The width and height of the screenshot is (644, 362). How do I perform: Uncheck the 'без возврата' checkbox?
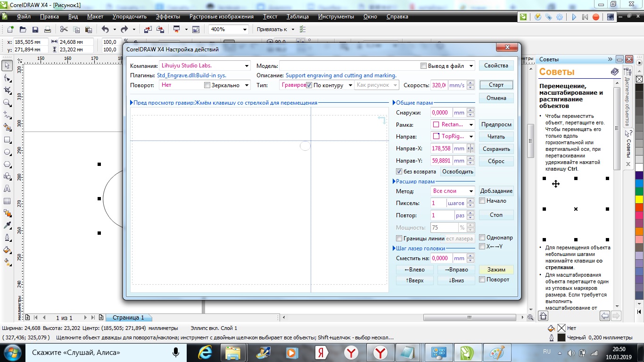pyautogui.click(x=399, y=172)
